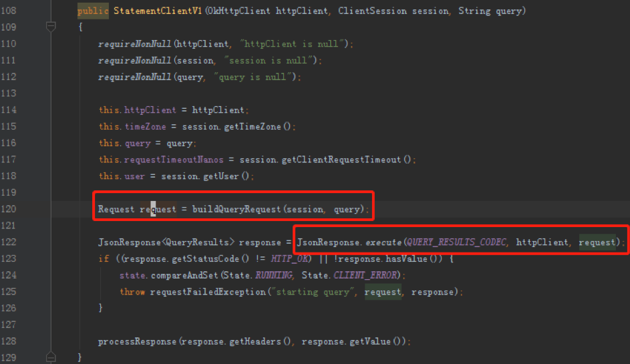Click the 'if' keyword on line 123
Image resolution: width=630 pixels, height=364 pixels.
[104, 258]
